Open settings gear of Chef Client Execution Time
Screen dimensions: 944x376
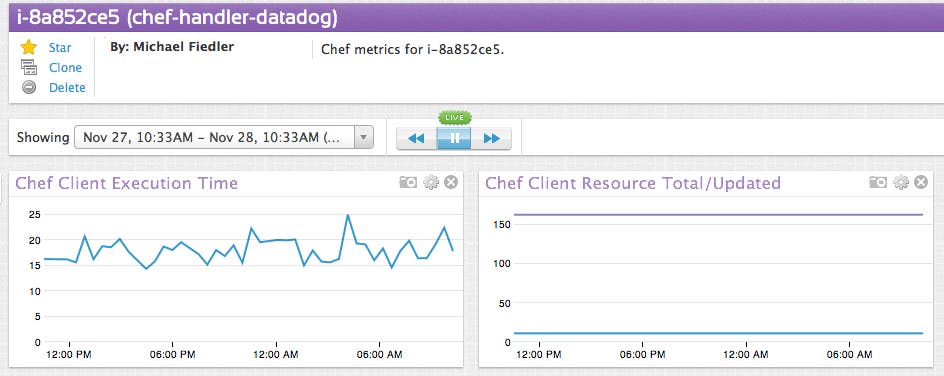coord(431,182)
